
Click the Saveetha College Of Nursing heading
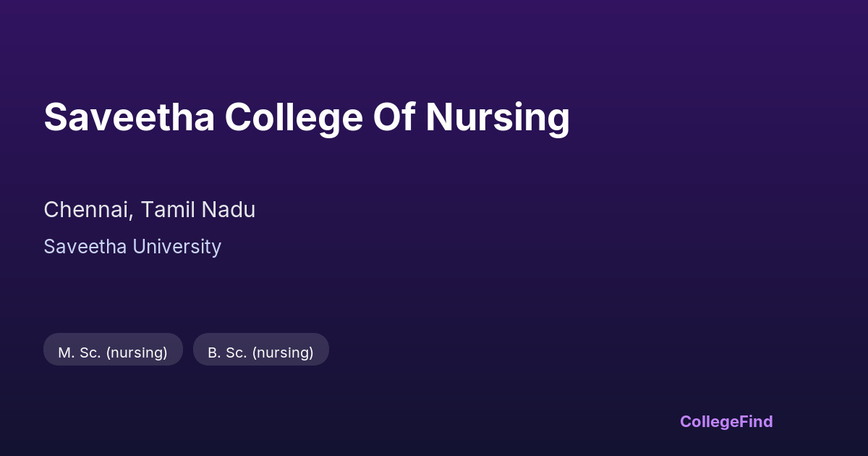click(307, 117)
